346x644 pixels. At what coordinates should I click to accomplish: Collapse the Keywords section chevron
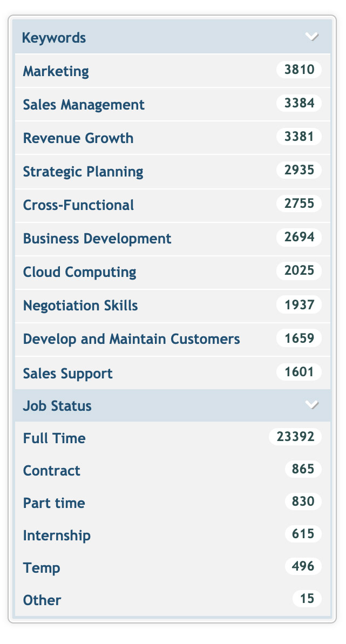(x=312, y=37)
